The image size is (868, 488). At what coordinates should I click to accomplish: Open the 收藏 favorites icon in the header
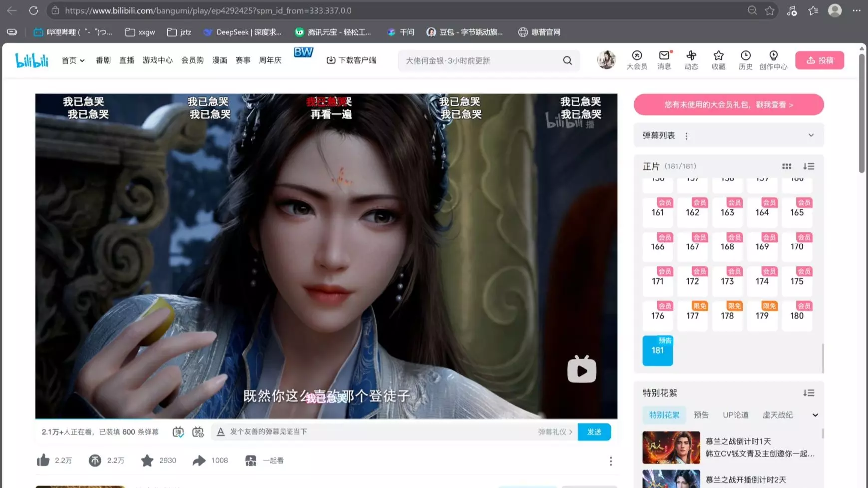pyautogui.click(x=718, y=60)
